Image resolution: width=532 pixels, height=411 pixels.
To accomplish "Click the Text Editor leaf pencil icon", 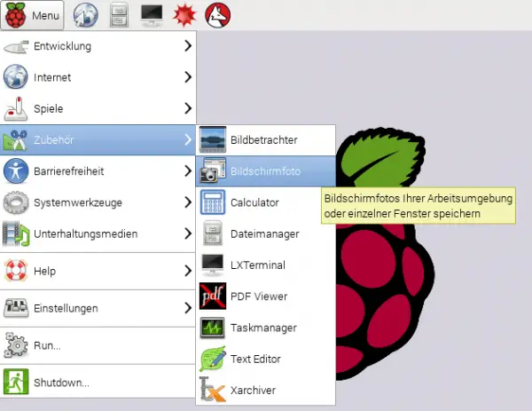I will 213,359.
